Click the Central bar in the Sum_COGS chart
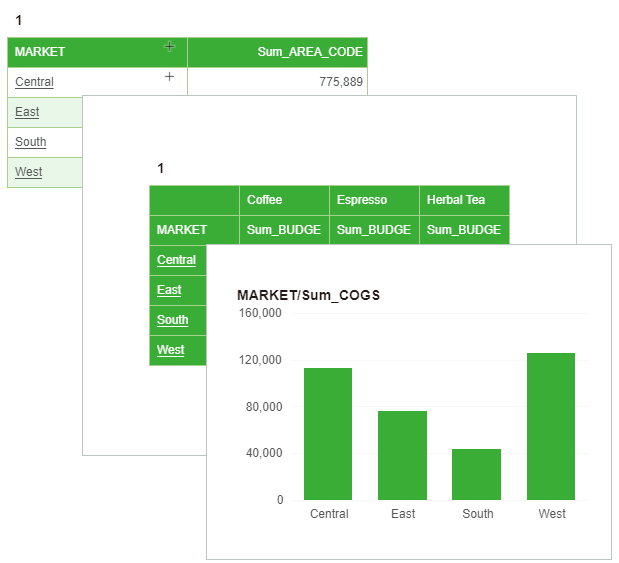Screen dimensions: 619x563 point(328,434)
